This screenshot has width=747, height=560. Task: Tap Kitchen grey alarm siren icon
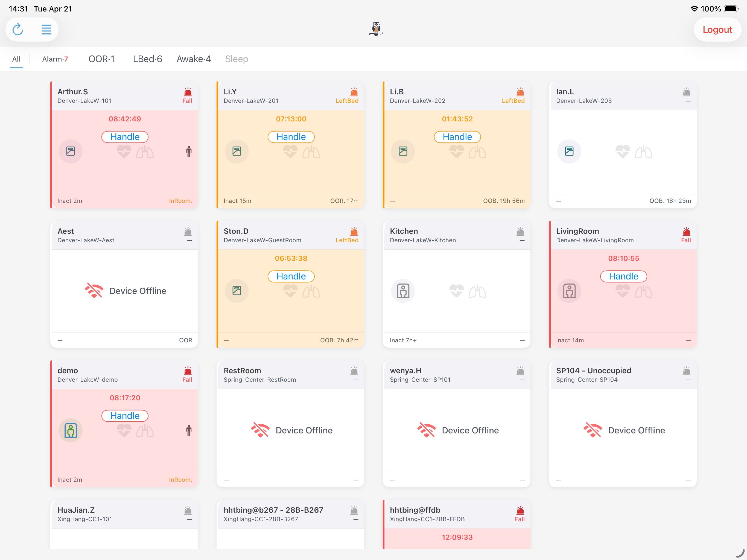click(x=520, y=231)
